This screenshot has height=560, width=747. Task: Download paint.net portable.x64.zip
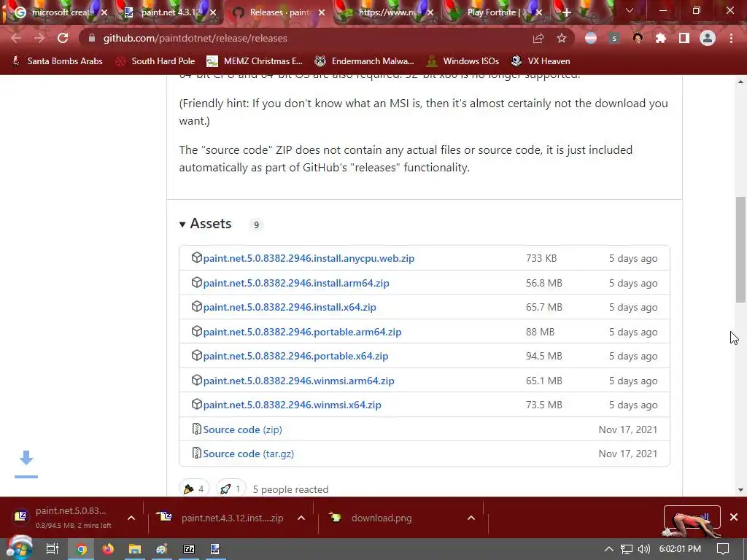coord(295,356)
